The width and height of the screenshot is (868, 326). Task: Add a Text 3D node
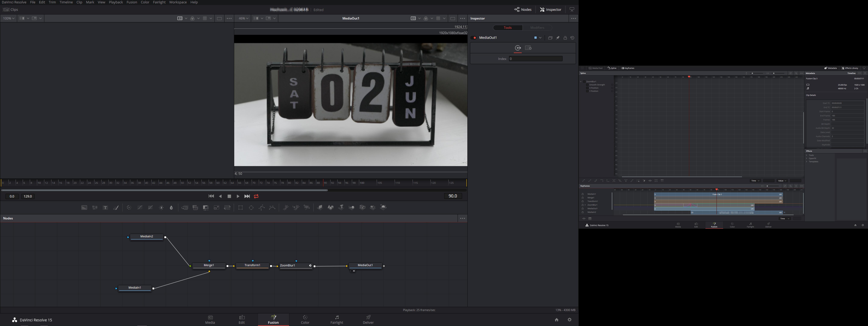(x=341, y=207)
